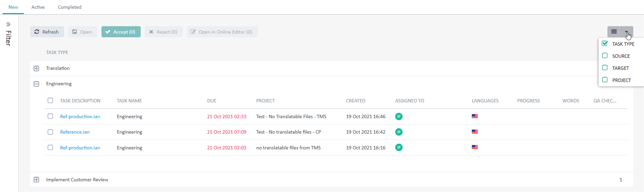Screen dimensions: 644x192
Task: Check the SOURCE grouping option
Action: tap(605, 56)
